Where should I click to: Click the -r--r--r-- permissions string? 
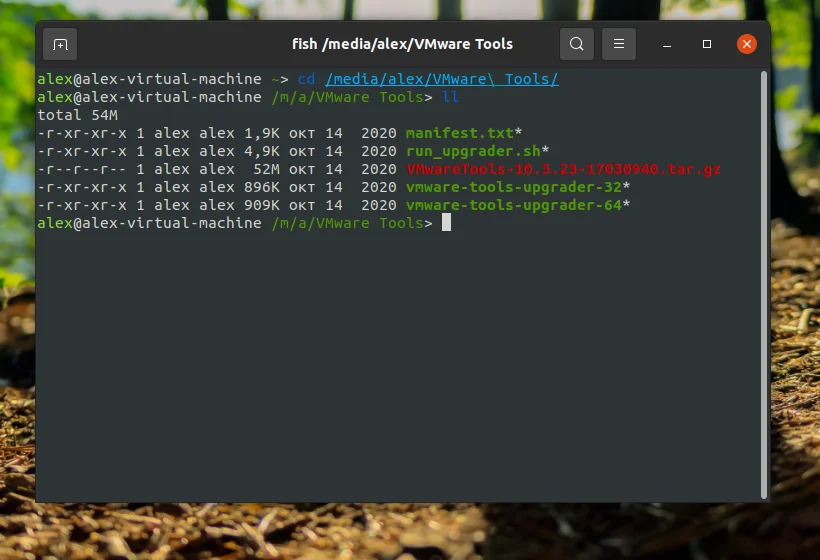coord(82,169)
